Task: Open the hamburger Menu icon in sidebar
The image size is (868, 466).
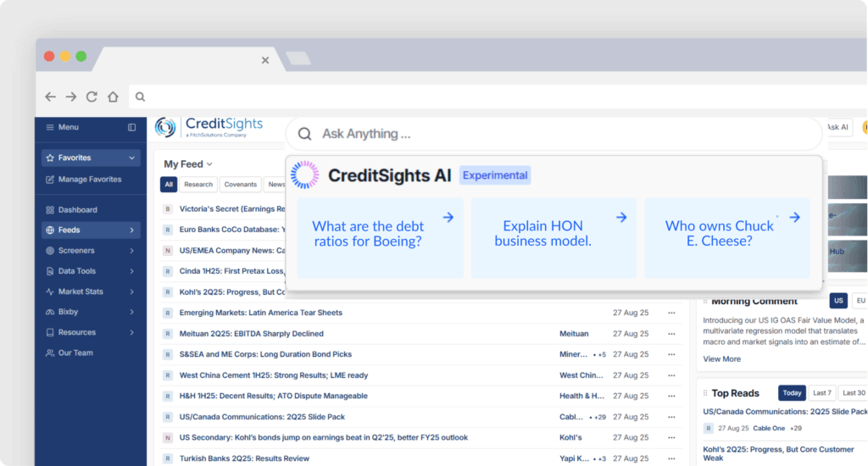Action: click(50, 127)
